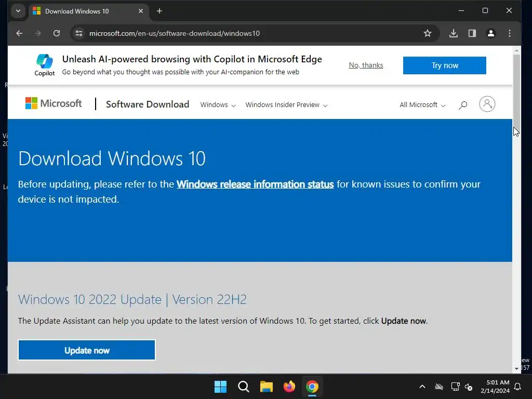Open Chrome profile avatar

coord(490,33)
